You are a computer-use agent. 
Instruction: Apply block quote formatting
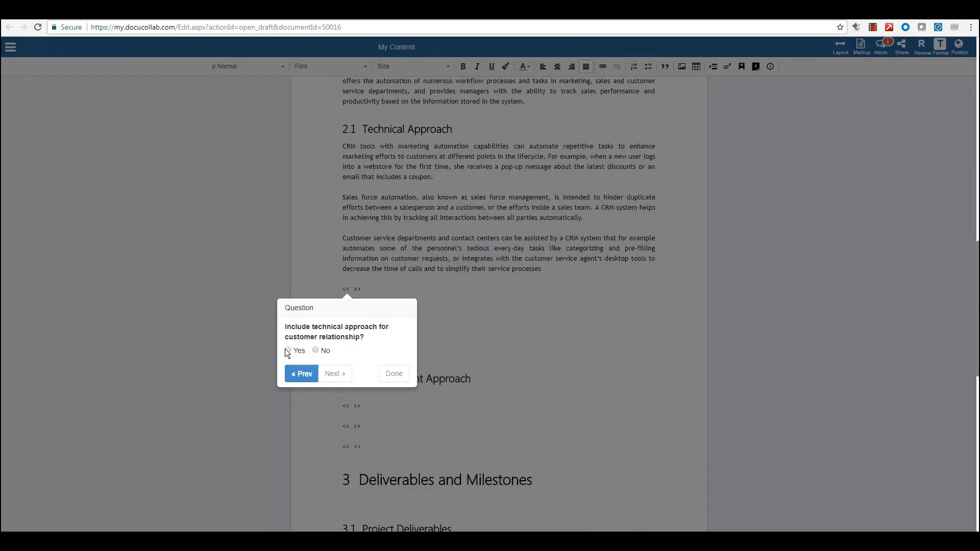click(665, 66)
